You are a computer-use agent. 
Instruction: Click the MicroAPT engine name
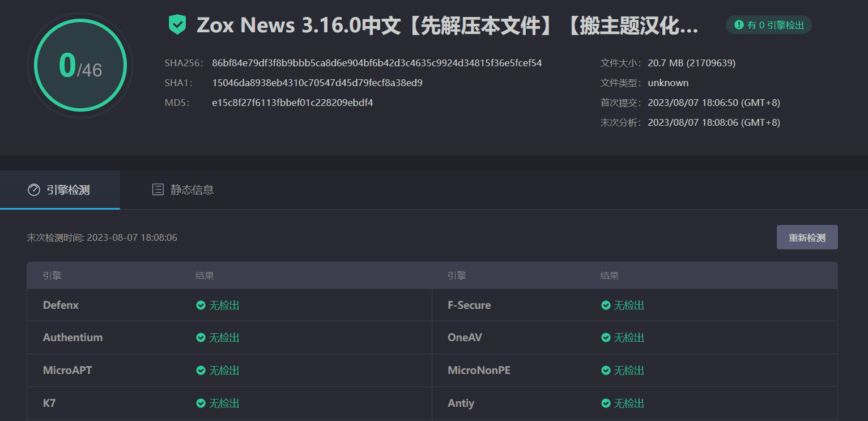pos(67,371)
